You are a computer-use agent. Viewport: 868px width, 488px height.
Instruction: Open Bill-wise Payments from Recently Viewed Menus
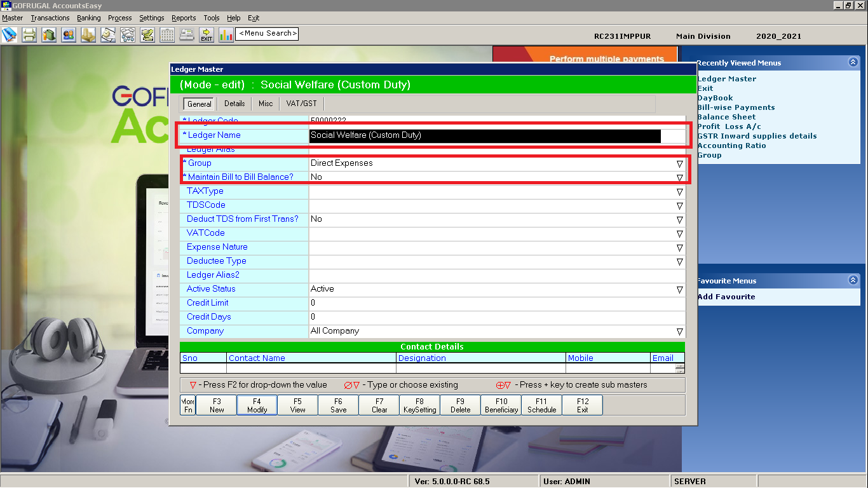point(736,107)
